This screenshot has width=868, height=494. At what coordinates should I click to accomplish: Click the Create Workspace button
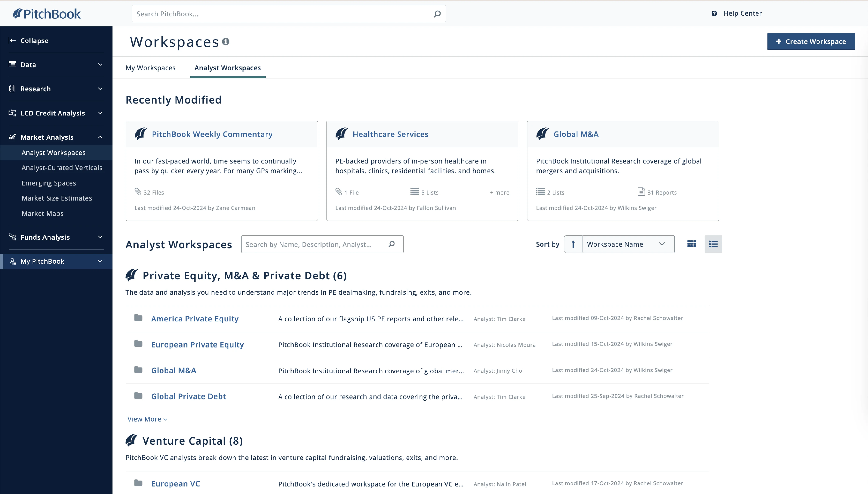(x=811, y=41)
